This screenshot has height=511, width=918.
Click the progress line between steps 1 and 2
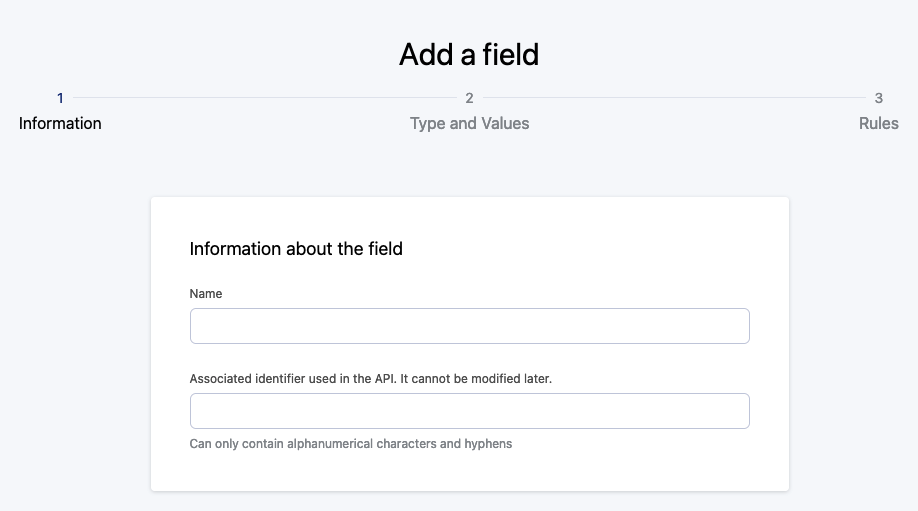pyautogui.click(x=265, y=98)
